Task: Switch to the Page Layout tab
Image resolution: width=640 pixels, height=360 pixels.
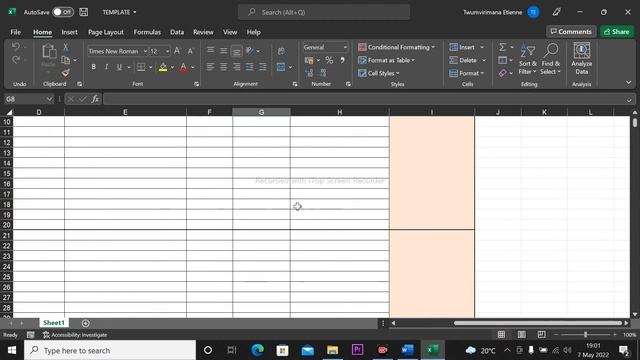Action: pos(106,32)
